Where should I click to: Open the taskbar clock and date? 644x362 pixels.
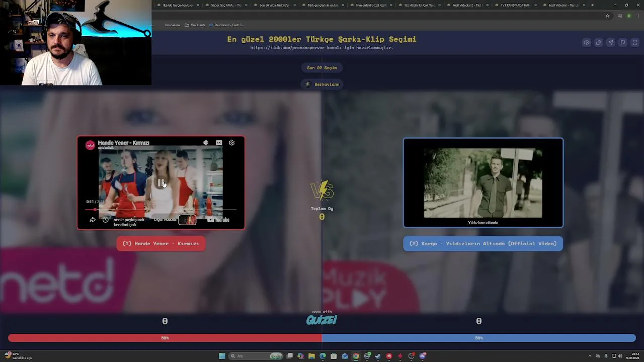[631, 356]
